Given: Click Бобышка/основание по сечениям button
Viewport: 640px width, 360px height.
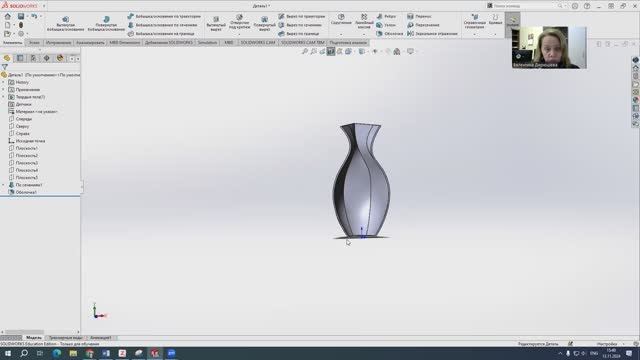Looking at the screenshot, I should [162, 25].
